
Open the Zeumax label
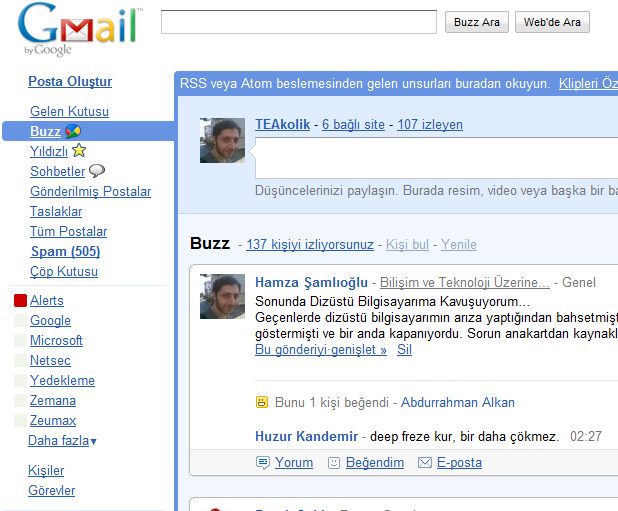pyautogui.click(x=53, y=420)
